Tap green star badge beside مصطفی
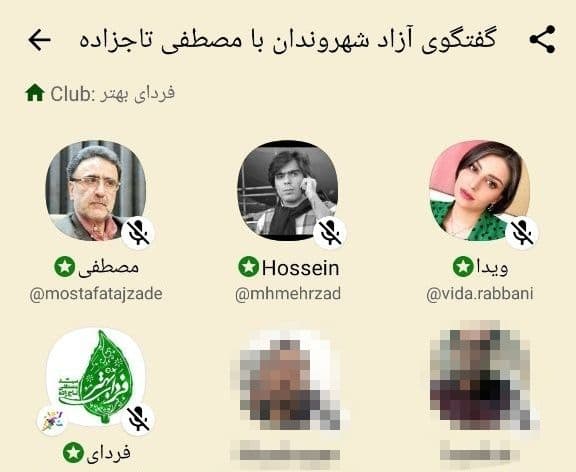576x472 pixels. click(x=65, y=267)
